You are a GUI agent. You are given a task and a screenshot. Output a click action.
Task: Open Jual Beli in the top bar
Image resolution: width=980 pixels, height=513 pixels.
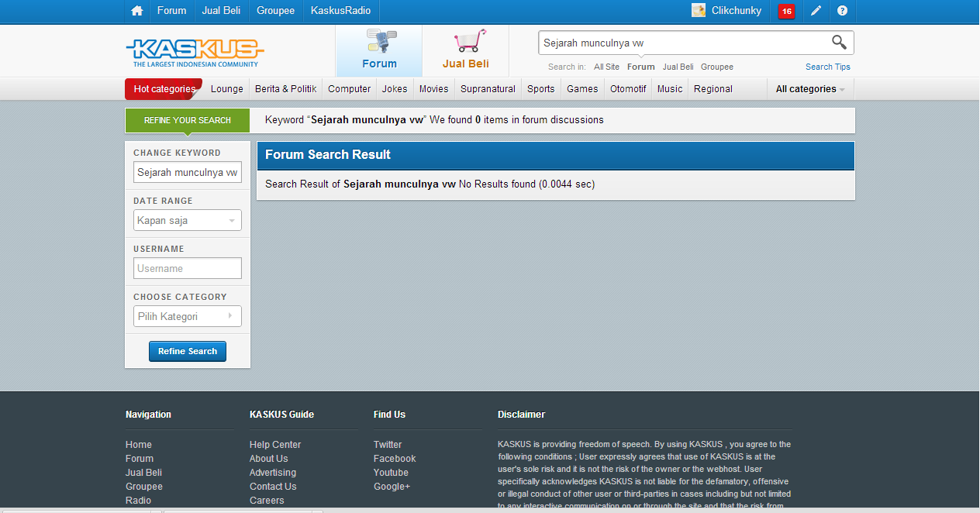point(221,11)
